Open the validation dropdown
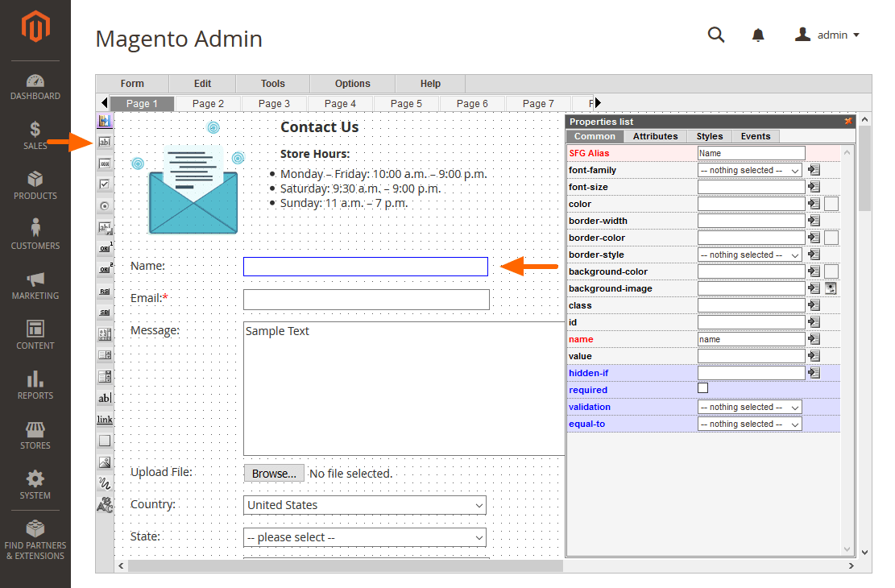 tap(749, 407)
